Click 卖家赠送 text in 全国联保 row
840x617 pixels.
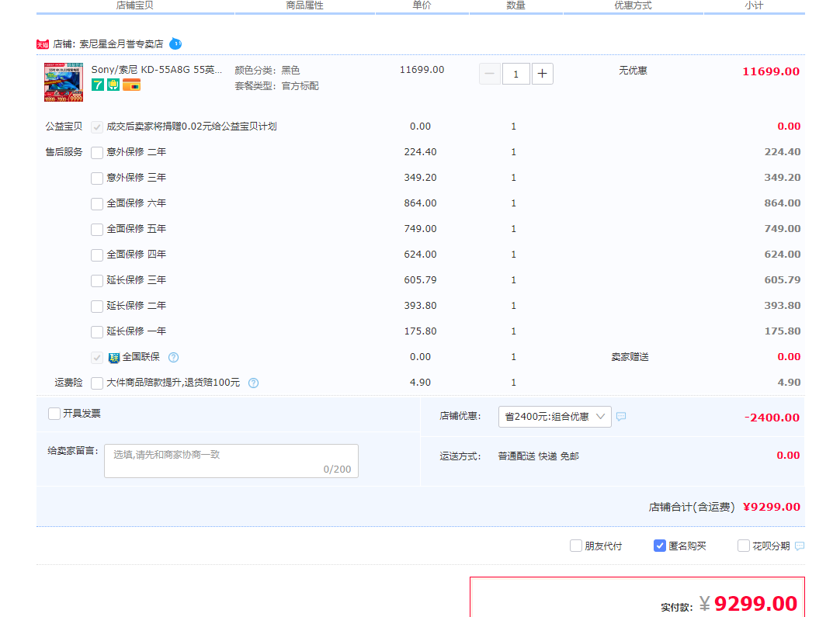point(630,357)
